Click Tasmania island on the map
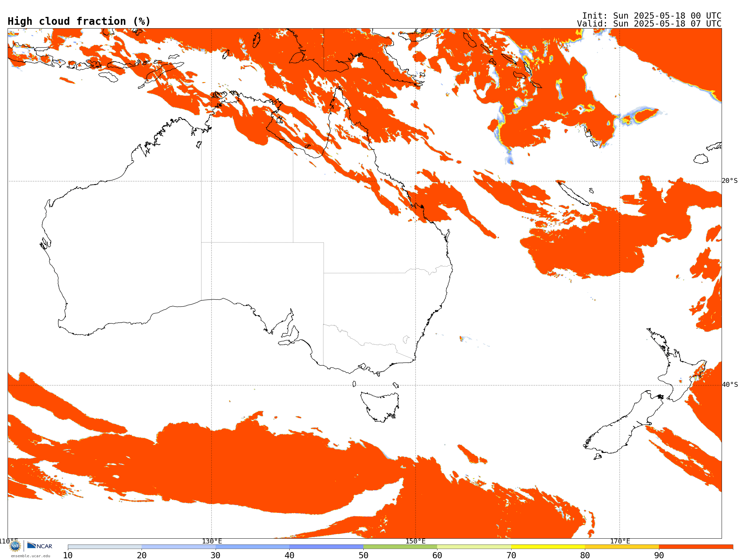 click(380, 406)
